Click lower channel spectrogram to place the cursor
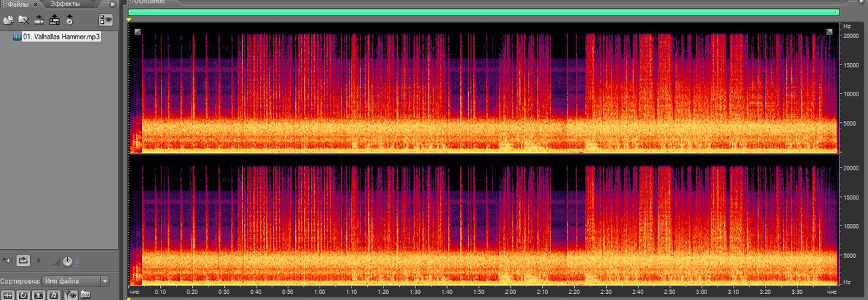Viewport: 868px width, 300px height. (x=484, y=221)
